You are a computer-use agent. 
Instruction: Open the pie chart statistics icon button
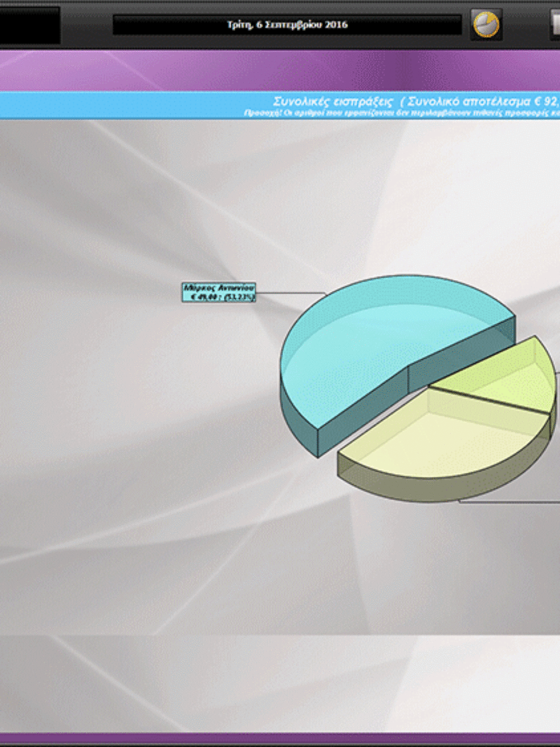pos(486,25)
